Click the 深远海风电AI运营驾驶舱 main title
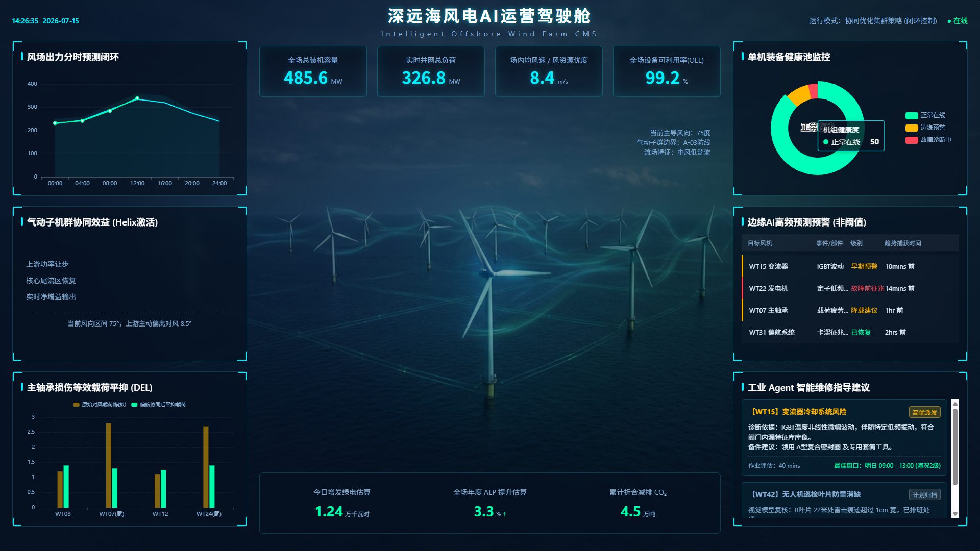Viewport: 980px width, 551px height. [489, 16]
